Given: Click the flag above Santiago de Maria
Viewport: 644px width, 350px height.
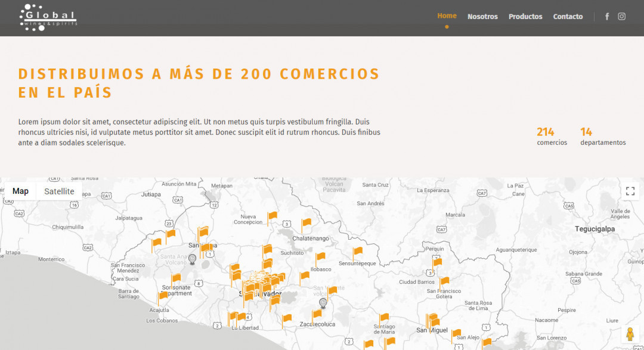Looking at the screenshot, I should pos(383,320).
